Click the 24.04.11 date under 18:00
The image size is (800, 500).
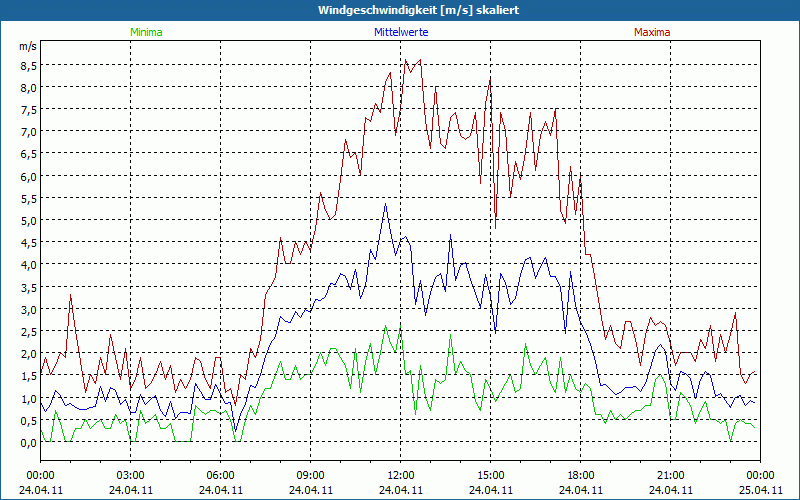tap(581, 490)
